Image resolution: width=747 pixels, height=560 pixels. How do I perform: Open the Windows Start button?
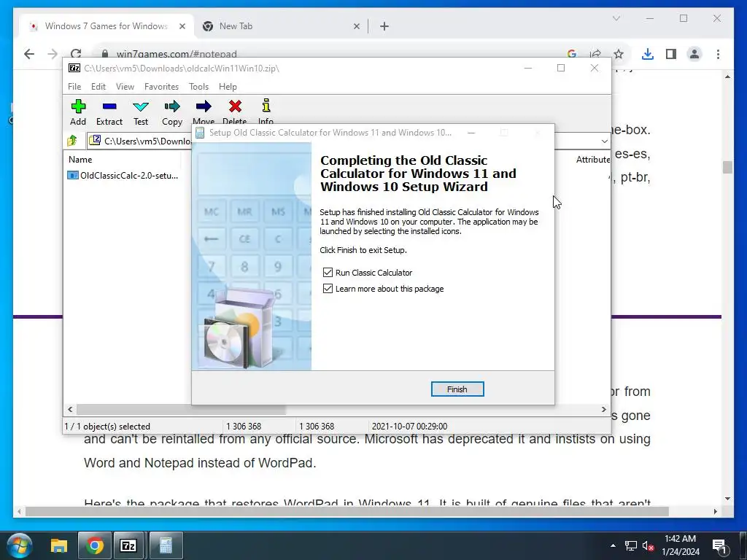[20, 545]
